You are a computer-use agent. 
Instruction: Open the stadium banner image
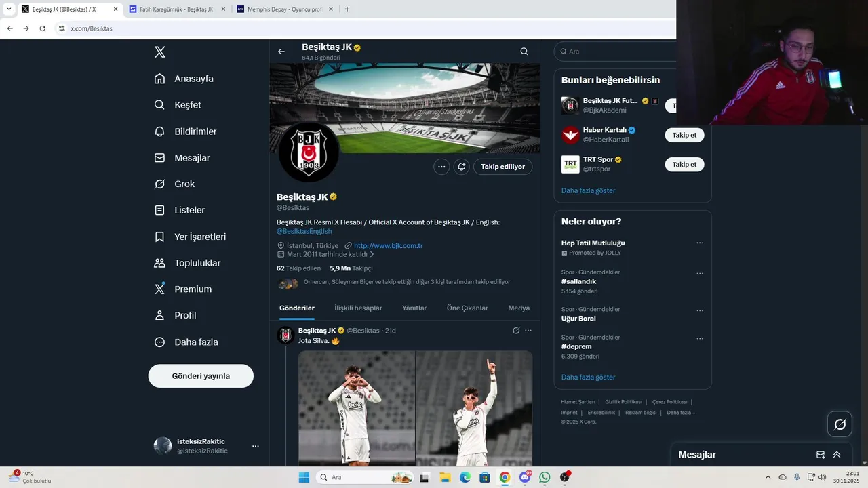pyautogui.click(x=405, y=108)
